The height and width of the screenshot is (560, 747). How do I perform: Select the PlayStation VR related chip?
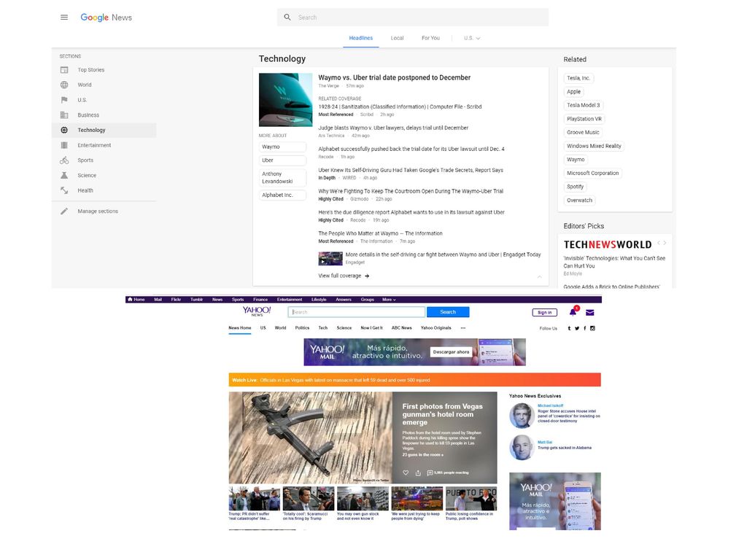pyautogui.click(x=584, y=119)
